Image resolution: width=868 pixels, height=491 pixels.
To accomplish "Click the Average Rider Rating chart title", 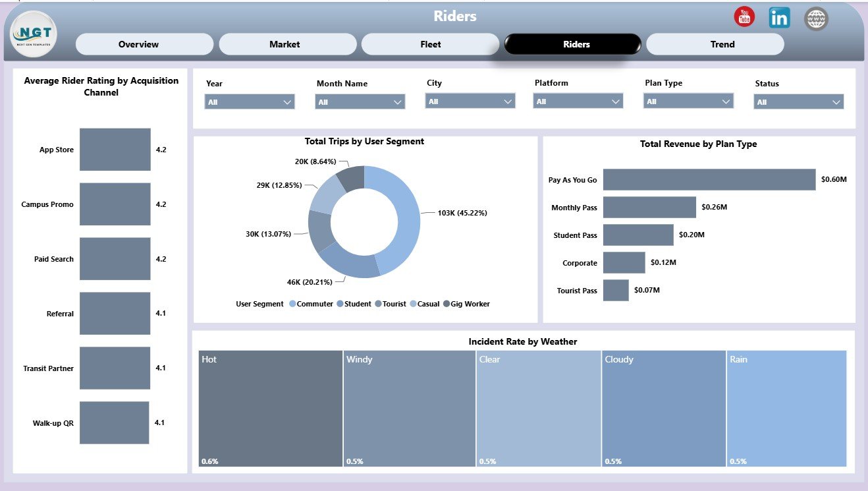I will (x=101, y=86).
